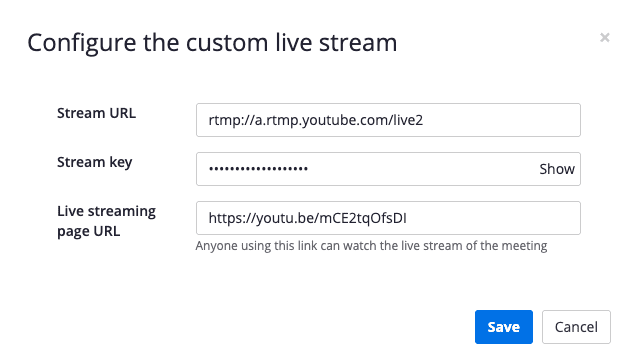639x364 pixels.
Task: Click inside the Stream key field
Action: (x=367, y=169)
